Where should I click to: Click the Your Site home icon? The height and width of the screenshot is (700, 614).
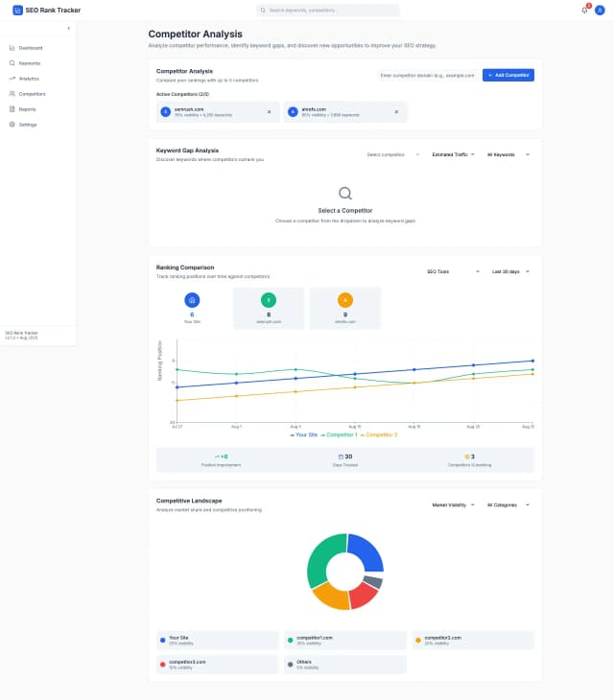point(192,300)
